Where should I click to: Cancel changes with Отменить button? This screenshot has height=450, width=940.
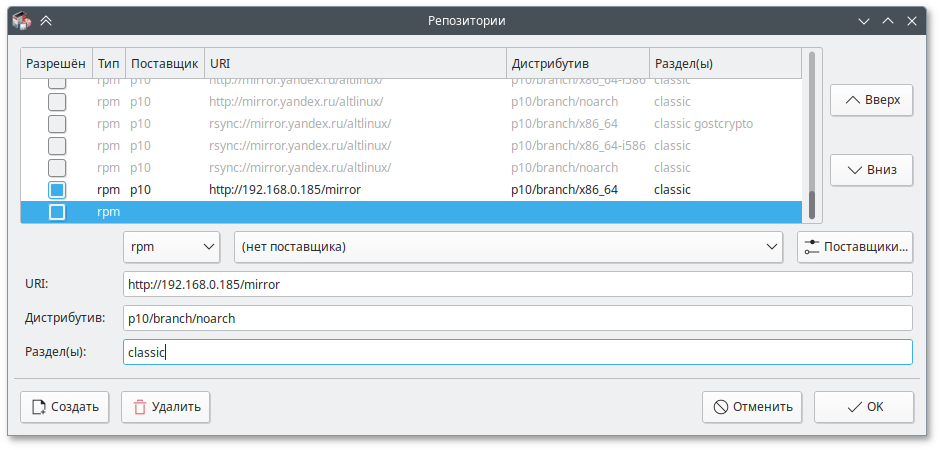click(x=752, y=407)
